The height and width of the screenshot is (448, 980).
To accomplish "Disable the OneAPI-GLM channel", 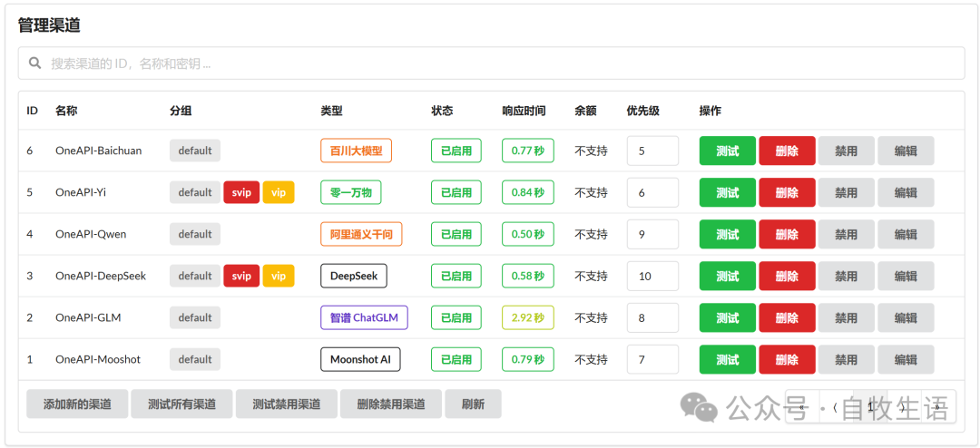I will click(x=847, y=317).
